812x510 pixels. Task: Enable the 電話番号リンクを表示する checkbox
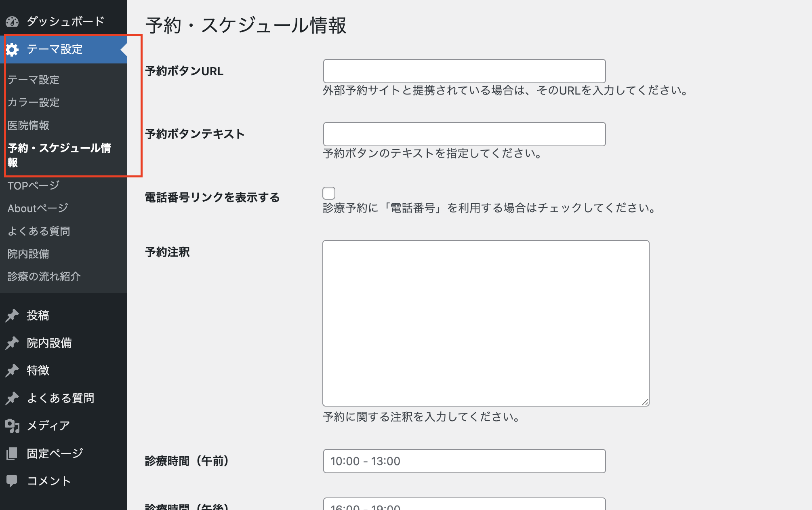click(x=329, y=193)
